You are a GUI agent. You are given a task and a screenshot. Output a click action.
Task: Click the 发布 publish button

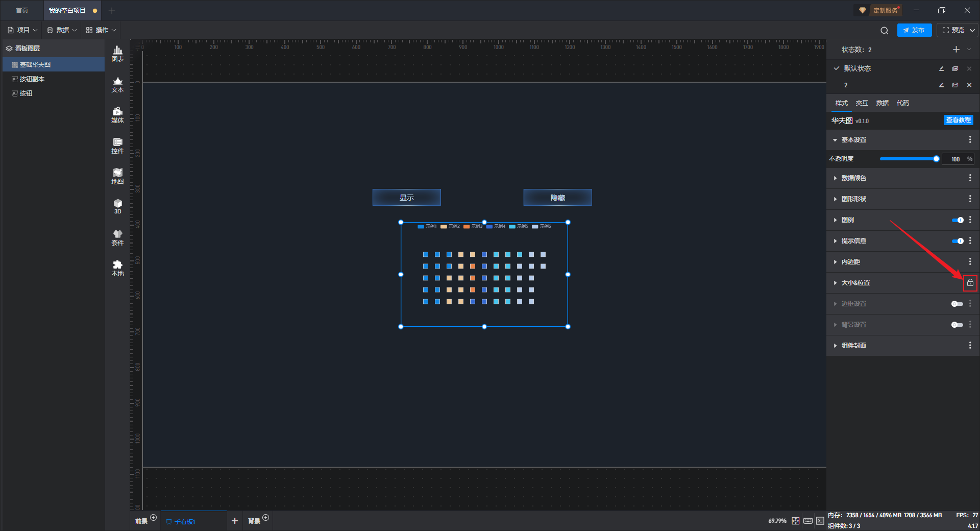tap(914, 30)
